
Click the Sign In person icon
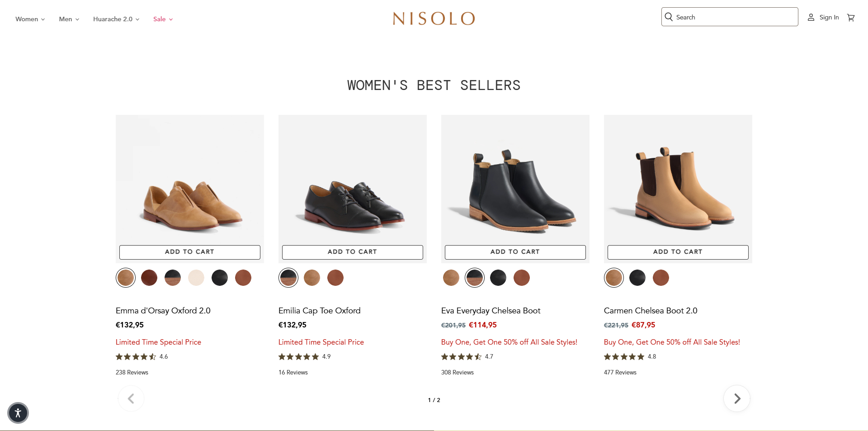(x=811, y=17)
